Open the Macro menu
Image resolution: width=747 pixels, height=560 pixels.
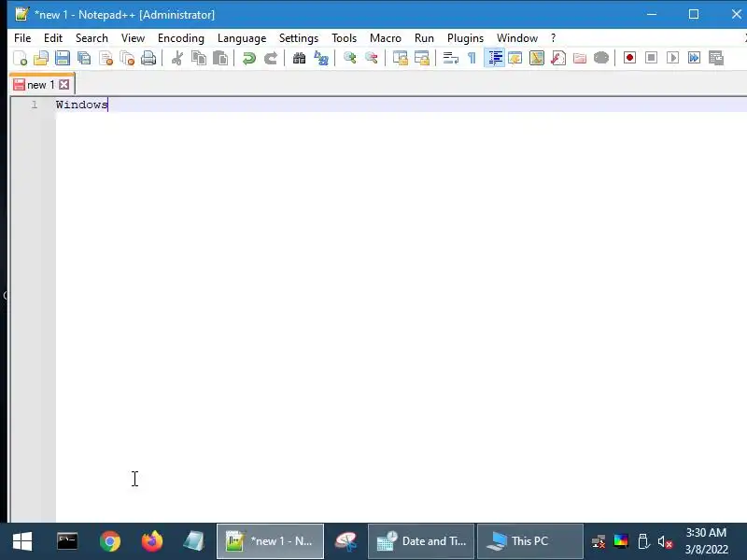tap(386, 38)
